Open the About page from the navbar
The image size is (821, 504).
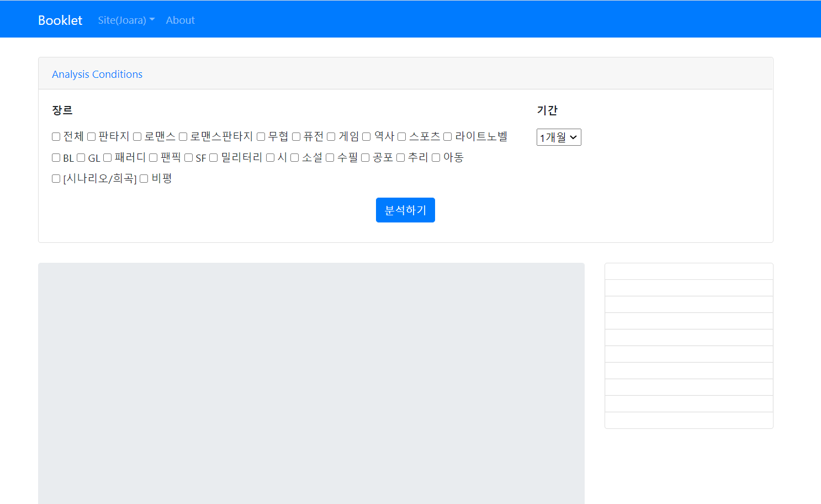[x=180, y=19]
